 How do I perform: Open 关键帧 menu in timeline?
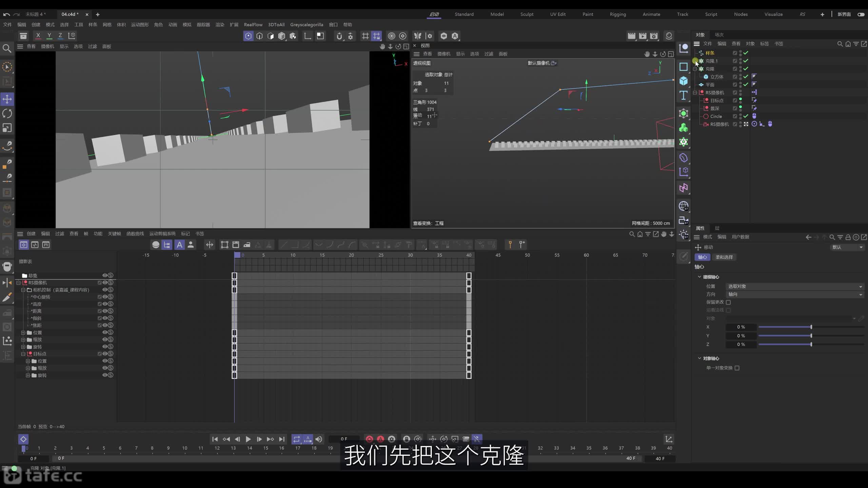point(114,234)
